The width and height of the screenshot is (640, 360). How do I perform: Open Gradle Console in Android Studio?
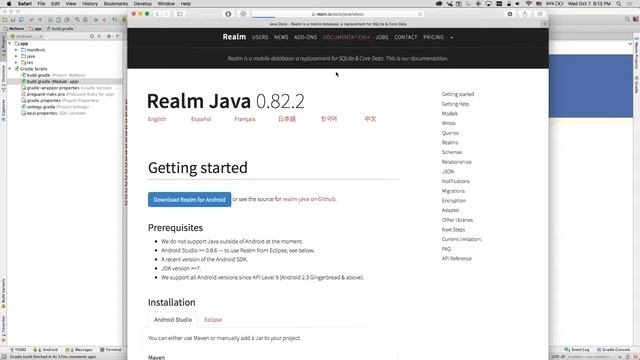613,350
